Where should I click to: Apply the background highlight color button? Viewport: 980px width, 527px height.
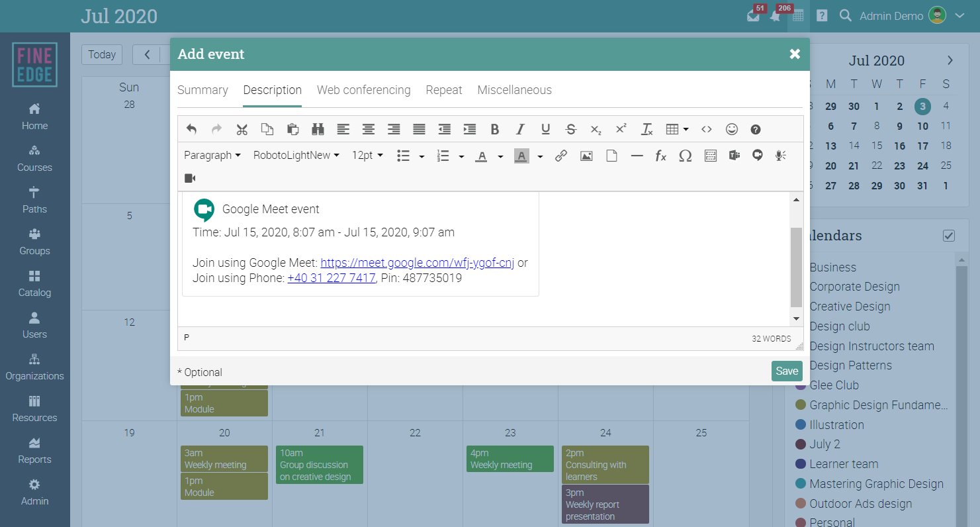pos(521,156)
